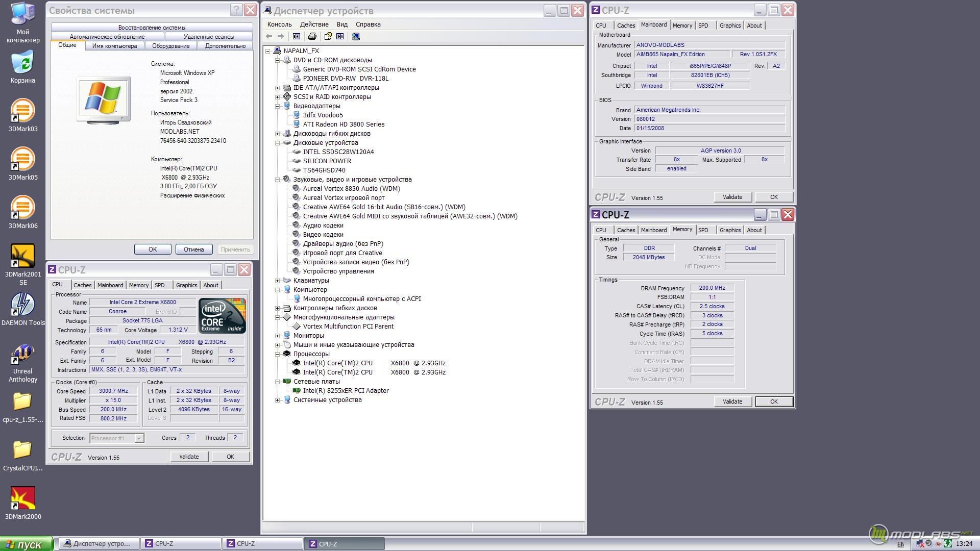This screenshot has width=980, height=551.
Task: Open Graphics tab in Memory CPU-Z window
Action: pyautogui.click(x=730, y=230)
